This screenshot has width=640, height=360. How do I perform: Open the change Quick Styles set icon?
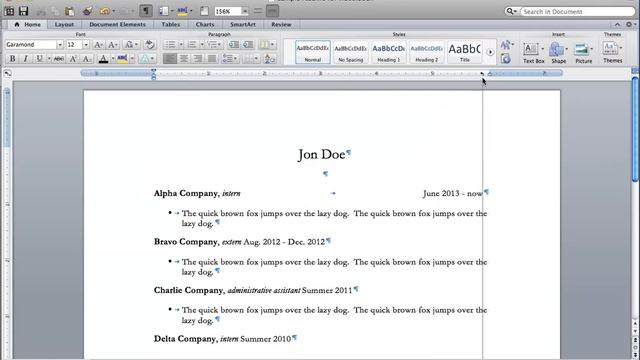pos(506,44)
